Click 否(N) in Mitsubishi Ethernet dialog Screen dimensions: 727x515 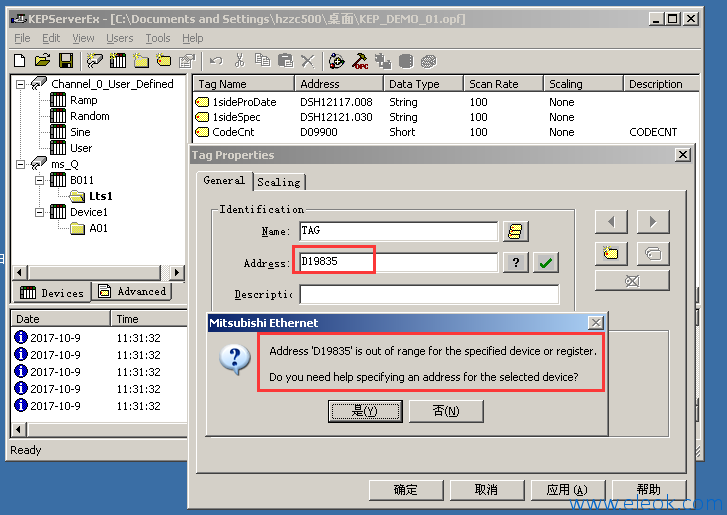point(446,411)
